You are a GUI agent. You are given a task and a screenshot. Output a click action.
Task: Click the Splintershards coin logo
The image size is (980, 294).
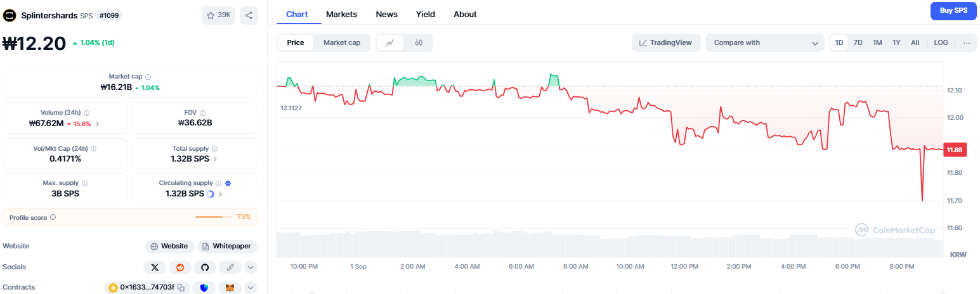pyautogui.click(x=10, y=15)
